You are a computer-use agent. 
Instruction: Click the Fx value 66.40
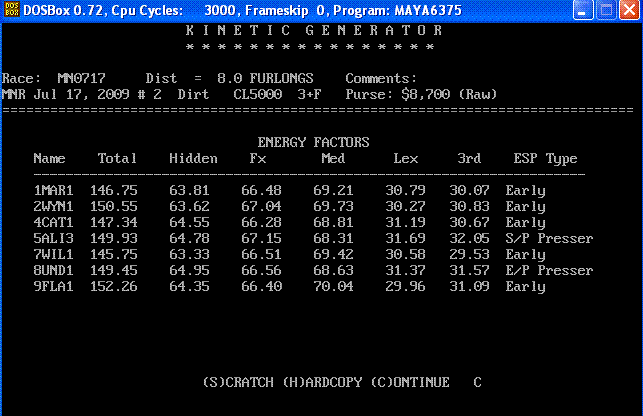(x=262, y=286)
